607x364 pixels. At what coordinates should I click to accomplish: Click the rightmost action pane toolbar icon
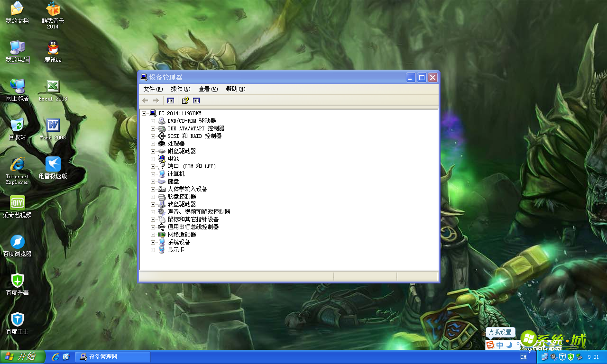197,100
